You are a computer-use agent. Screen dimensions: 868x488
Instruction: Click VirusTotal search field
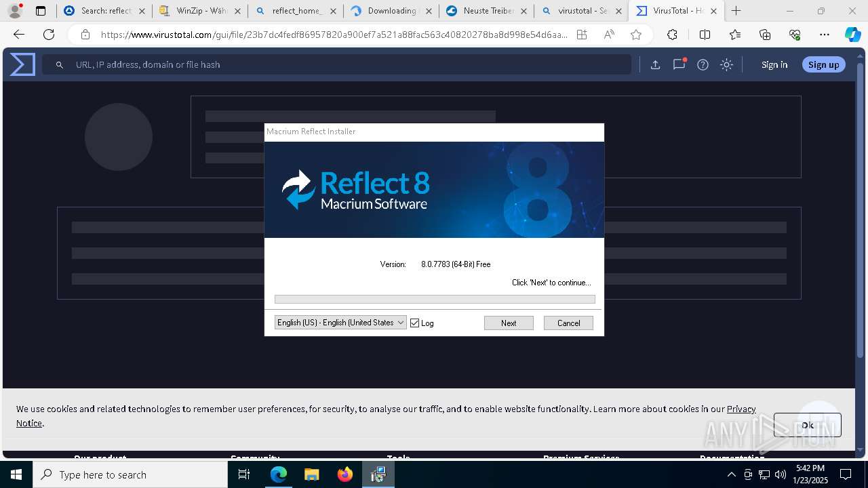tap(337, 64)
